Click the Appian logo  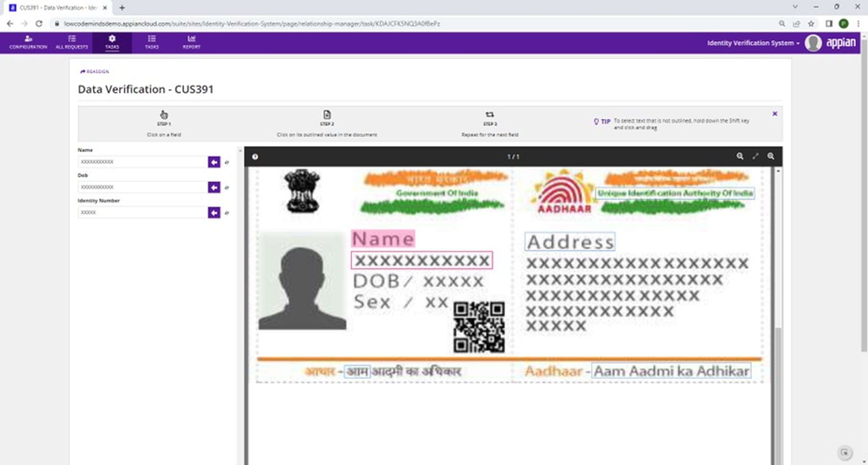click(x=841, y=43)
